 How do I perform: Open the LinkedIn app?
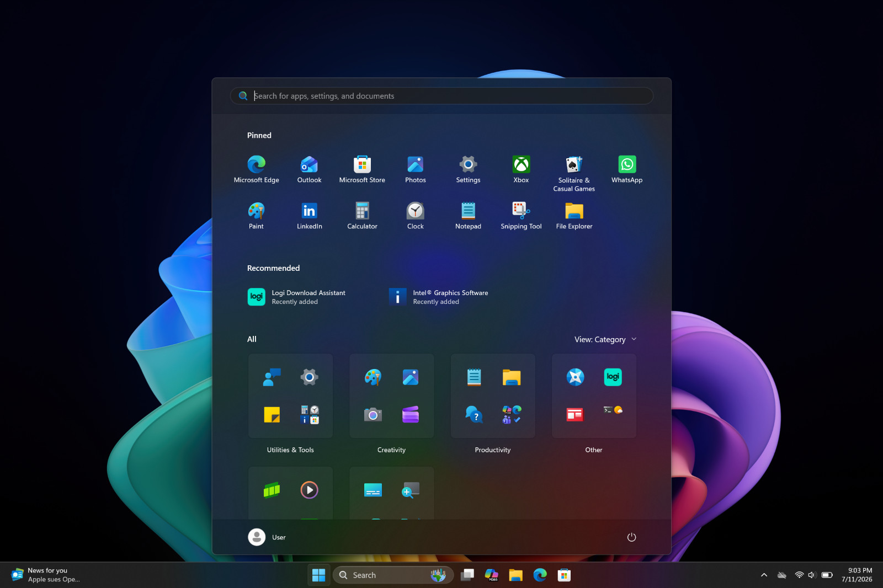coord(309,216)
